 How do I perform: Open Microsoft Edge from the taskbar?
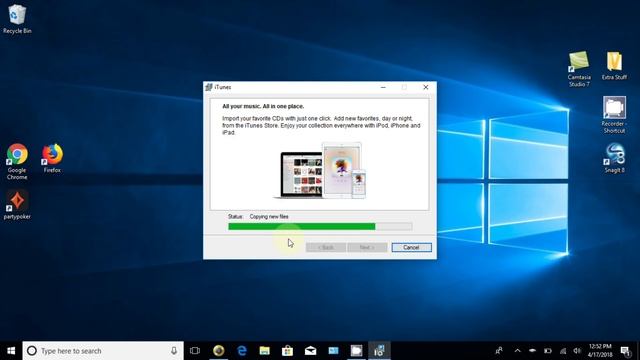click(x=242, y=351)
